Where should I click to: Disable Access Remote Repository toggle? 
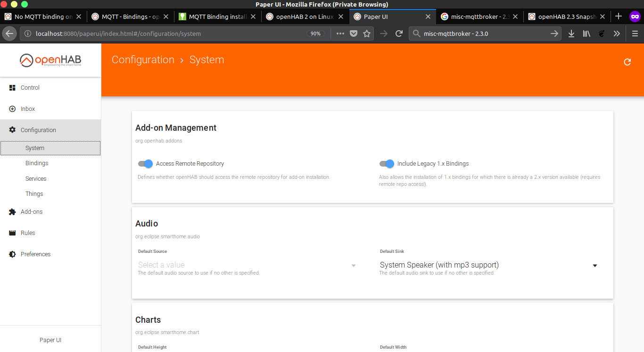[x=145, y=164]
